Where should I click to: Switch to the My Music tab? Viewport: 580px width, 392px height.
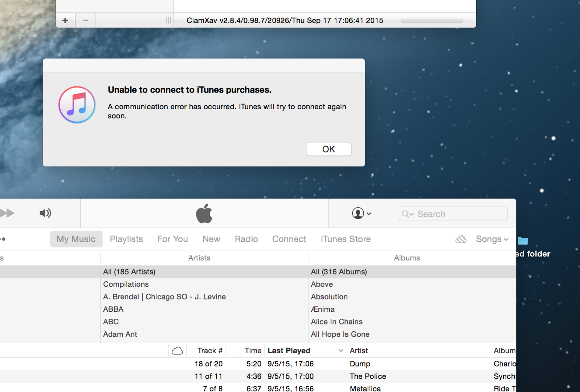(76, 239)
